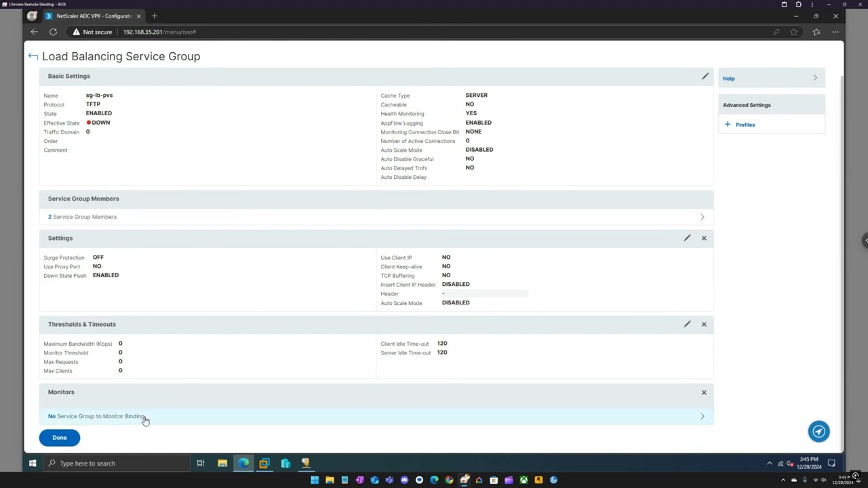The width and height of the screenshot is (868, 488).
Task: Open the browser Favorites list icon
Action: point(816,32)
